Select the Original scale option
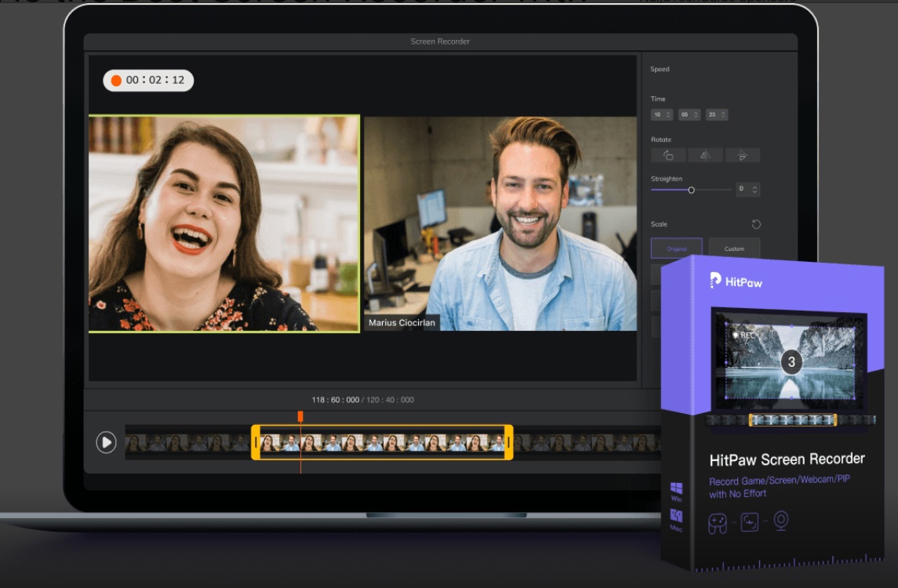Screen dimensions: 898x588 tap(677, 249)
